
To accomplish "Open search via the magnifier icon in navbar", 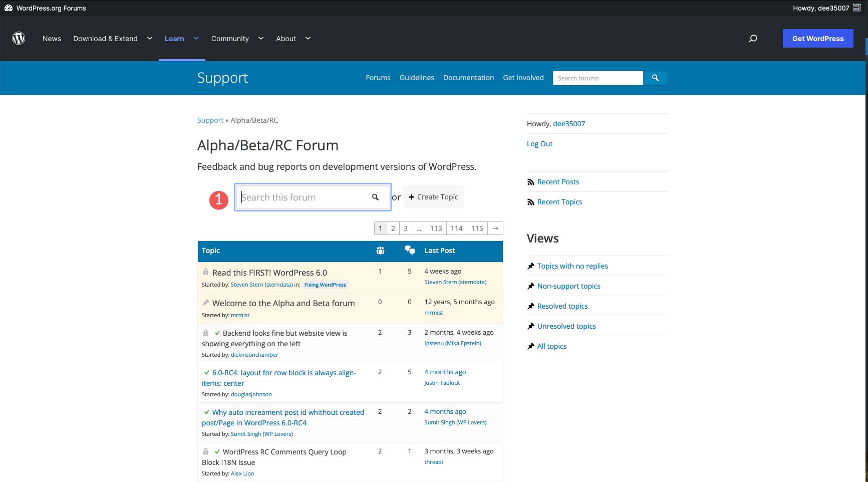I will (x=753, y=38).
